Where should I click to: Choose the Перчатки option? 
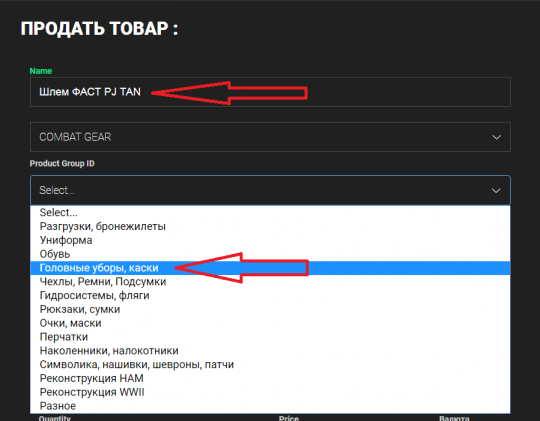coord(270,337)
